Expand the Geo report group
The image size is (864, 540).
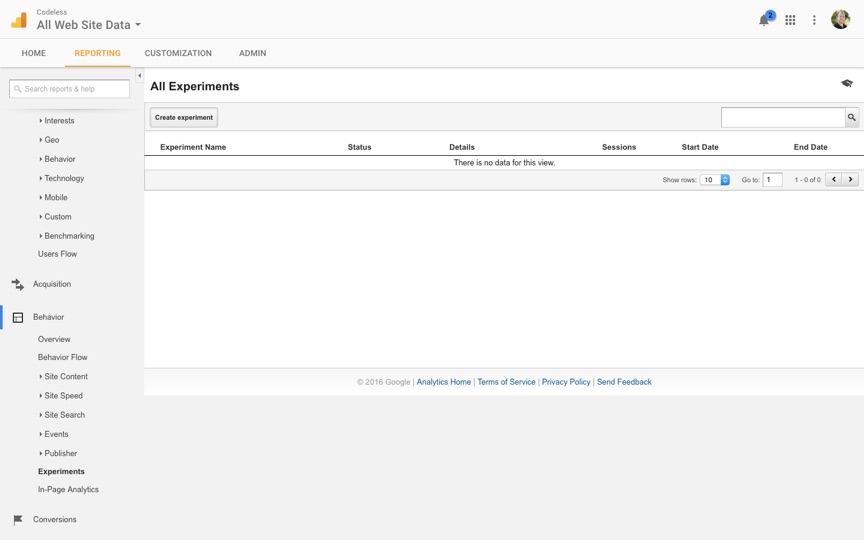click(x=49, y=140)
